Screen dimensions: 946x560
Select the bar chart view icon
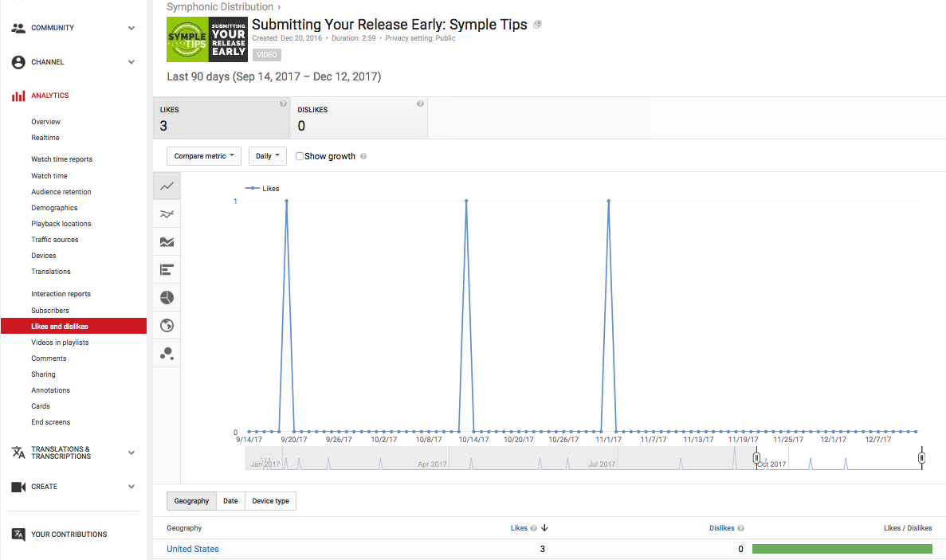click(x=167, y=269)
